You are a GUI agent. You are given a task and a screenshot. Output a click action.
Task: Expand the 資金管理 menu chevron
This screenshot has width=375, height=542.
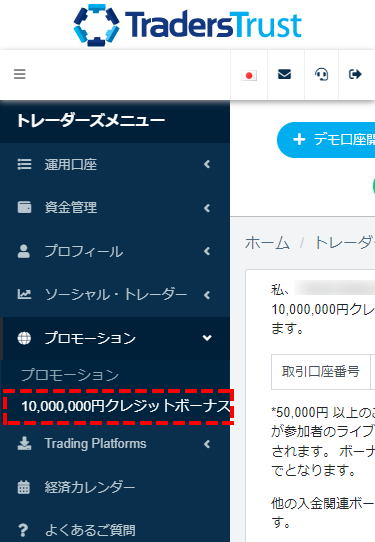pos(207,208)
